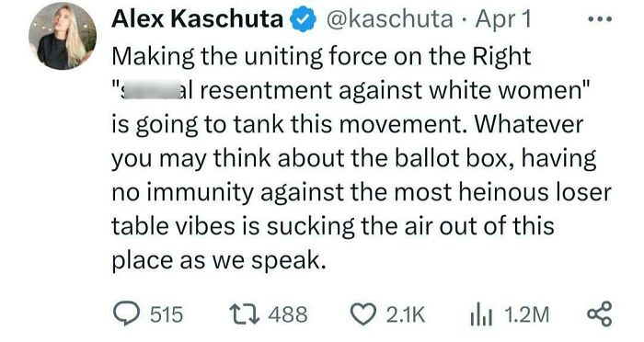Image resolution: width=644 pixels, height=342 pixels.
Task: Open the Apr 1 timestamp link
Action: coord(503,19)
